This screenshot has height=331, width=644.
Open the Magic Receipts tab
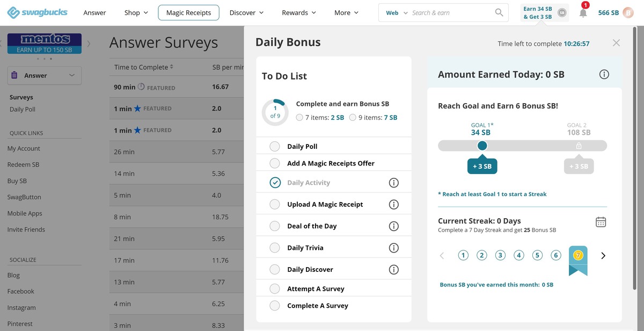(188, 13)
